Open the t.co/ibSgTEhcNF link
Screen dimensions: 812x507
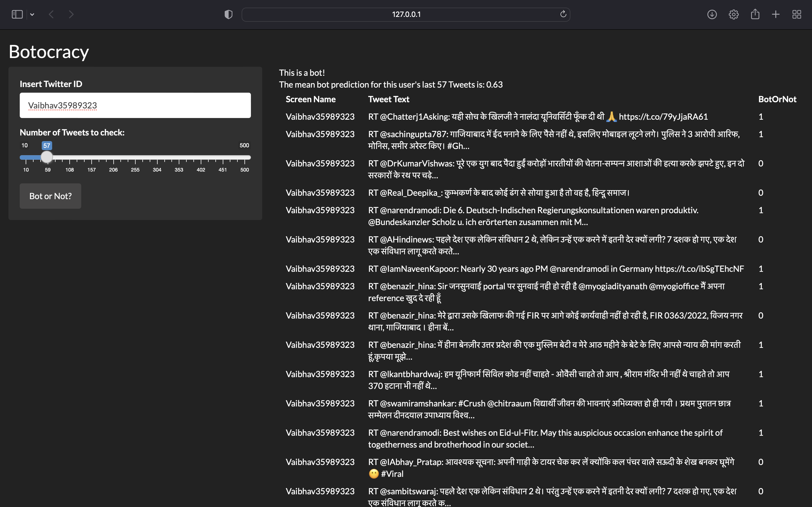[x=699, y=269]
